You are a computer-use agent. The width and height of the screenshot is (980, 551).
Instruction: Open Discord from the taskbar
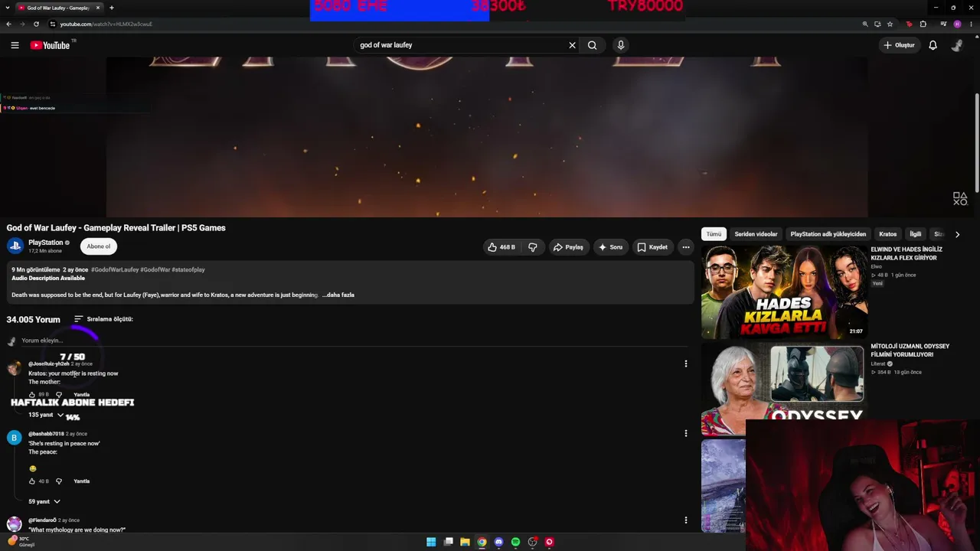pyautogui.click(x=498, y=542)
